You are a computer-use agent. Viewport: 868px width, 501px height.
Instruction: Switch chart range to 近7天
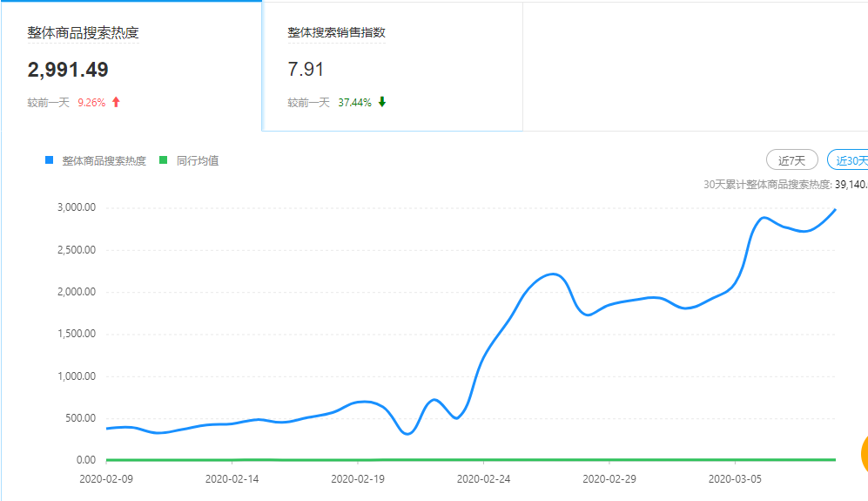click(791, 160)
